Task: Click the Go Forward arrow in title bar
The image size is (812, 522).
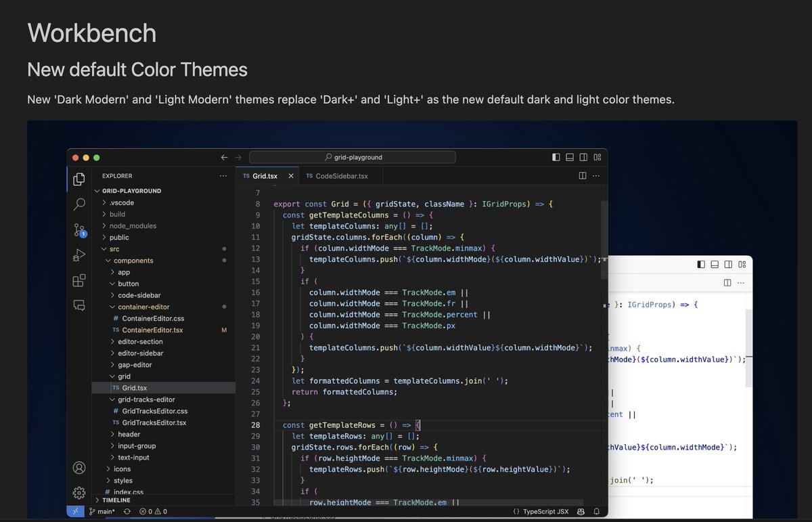Action: tap(238, 157)
